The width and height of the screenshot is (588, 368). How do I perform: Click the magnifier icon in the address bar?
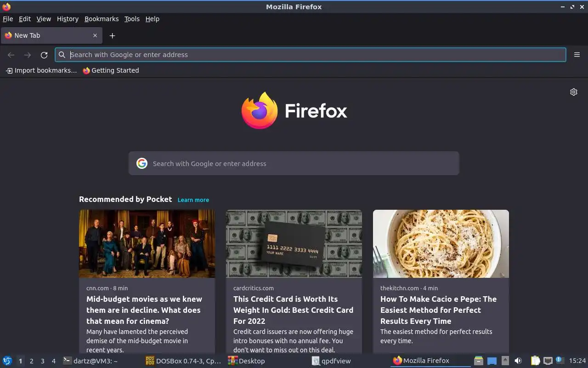62,55
